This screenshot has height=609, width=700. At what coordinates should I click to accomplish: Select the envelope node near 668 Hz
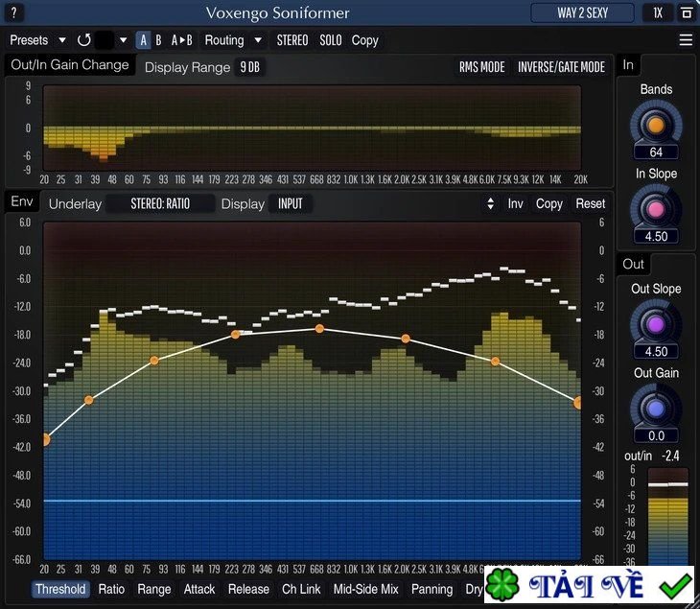319,329
